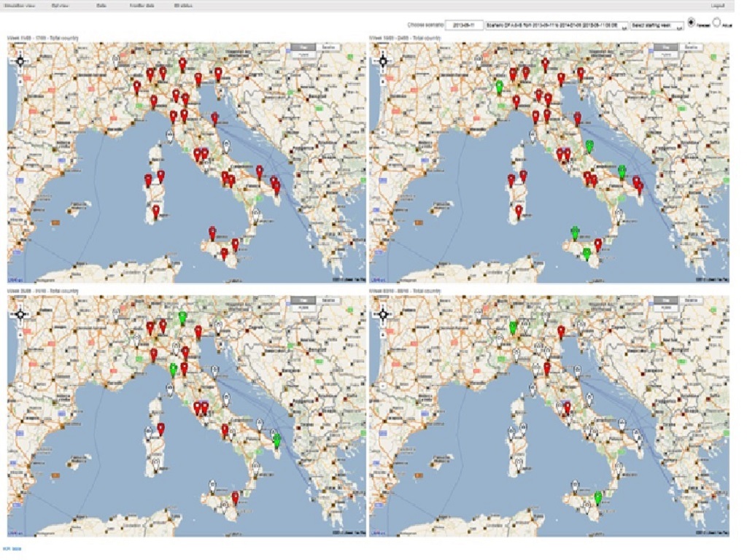Open the Data menu item
Screen dimensions: 747x560
point(101,6)
